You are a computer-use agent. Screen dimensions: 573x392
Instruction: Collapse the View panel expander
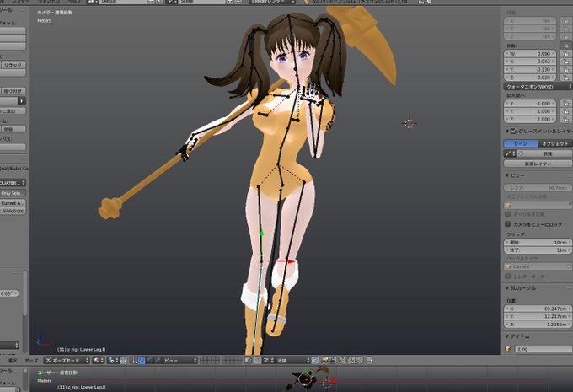coord(507,175)
